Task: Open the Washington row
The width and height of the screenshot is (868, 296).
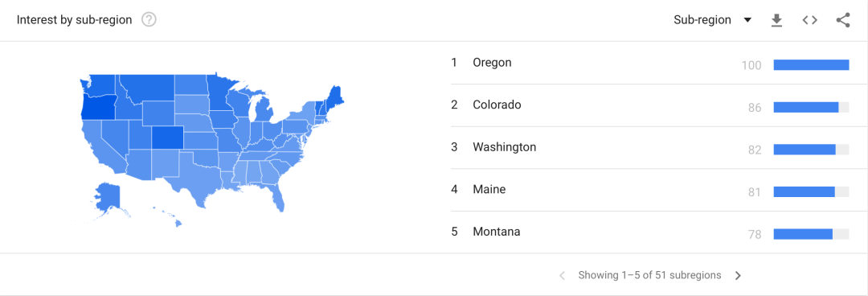Action: tap(650, 148)
